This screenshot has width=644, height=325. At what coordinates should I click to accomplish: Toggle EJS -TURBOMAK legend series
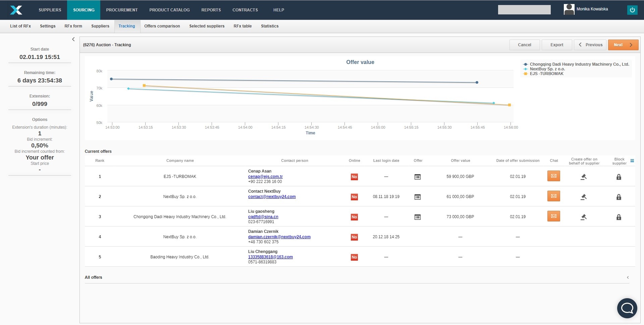point(546,74)
